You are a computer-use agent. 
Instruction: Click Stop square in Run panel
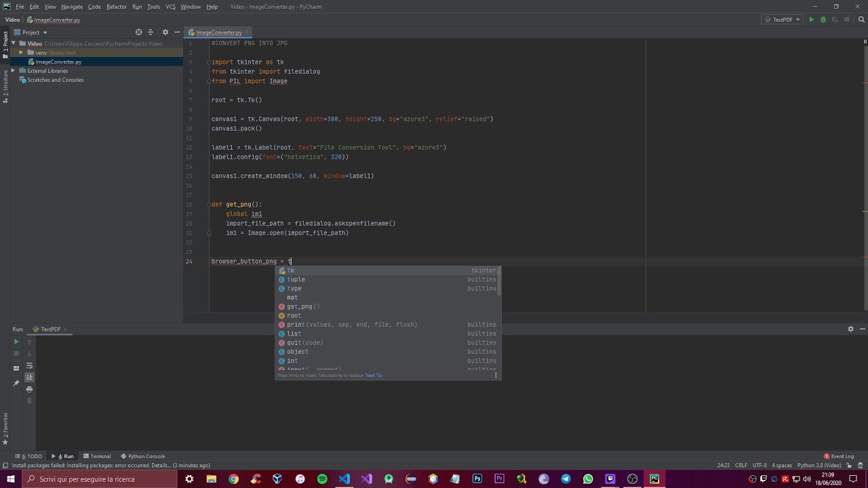coord(16,354)
